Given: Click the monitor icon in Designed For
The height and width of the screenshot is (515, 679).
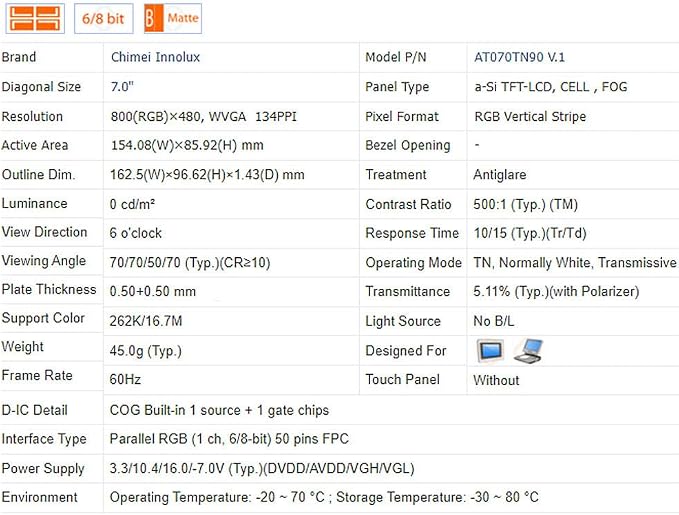Looking at the screenshot, I should 490,350.
